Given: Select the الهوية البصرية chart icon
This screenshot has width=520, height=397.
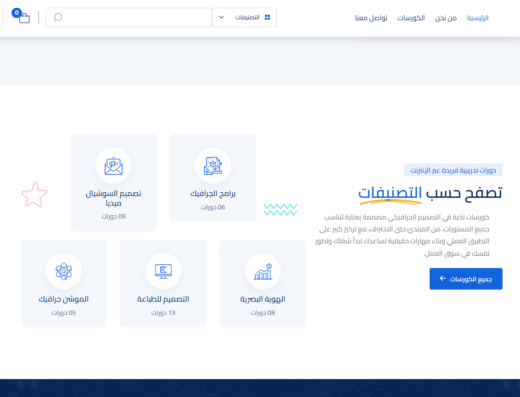Looking at the screenshot, I should click(x=263, y=271).
